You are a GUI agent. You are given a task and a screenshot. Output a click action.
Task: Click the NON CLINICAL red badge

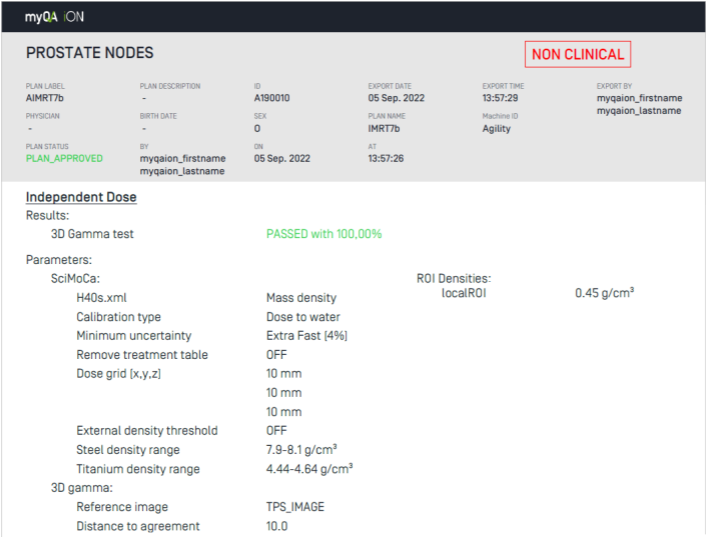pyautogui.click(x=577, y=55)
